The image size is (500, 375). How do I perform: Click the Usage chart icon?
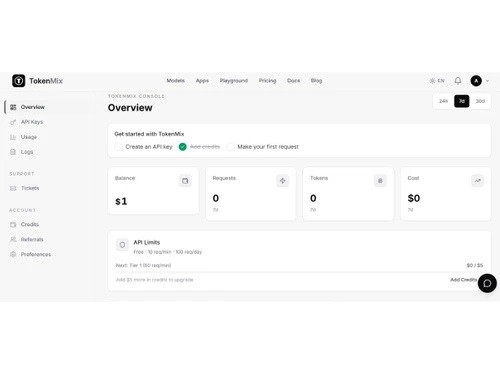click(x=13, y=137)
